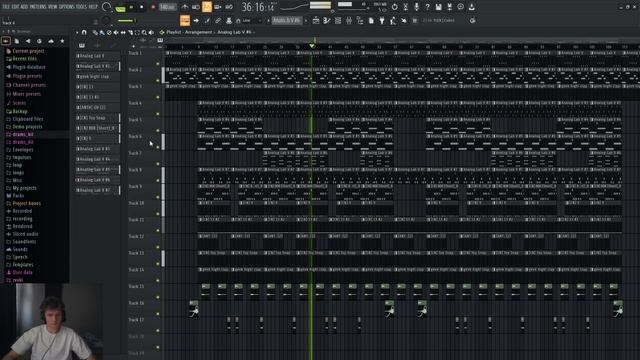Screen dimensions: 640x360
Task: Click the browser file tab icon
Action: point(17,41)
